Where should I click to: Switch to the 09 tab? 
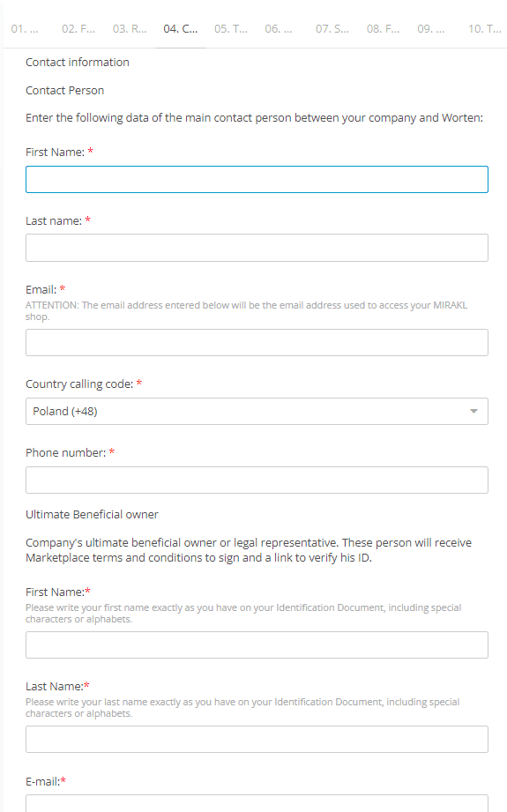(x=431, y=29)
